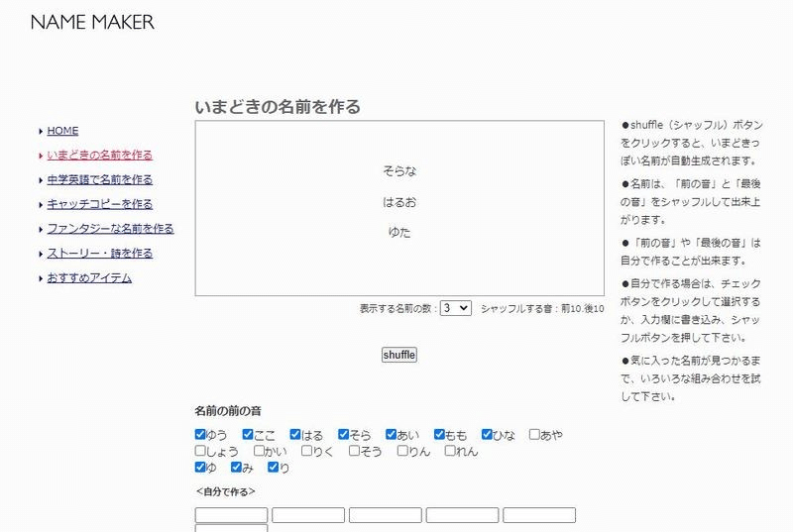This screenshot has width=793, height=532.
Task: Click the <自分で作る> label
Action: point(226,491)
